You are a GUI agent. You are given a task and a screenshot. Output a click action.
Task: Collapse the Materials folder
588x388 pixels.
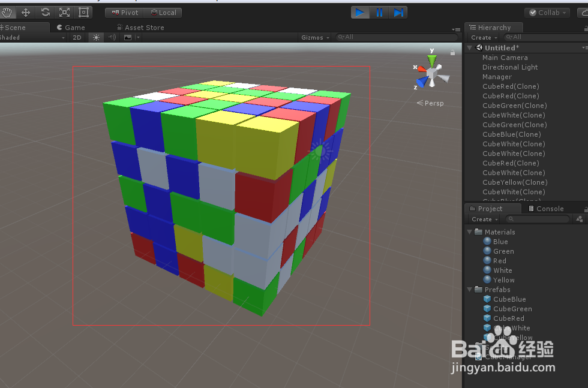click(469, 232)
